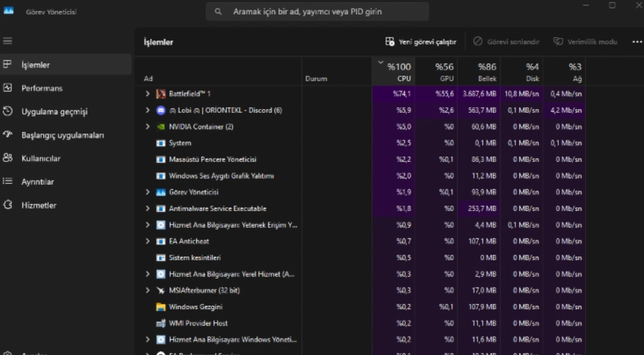
Task: Click the Discord process icon
Action: coord(161,110)
